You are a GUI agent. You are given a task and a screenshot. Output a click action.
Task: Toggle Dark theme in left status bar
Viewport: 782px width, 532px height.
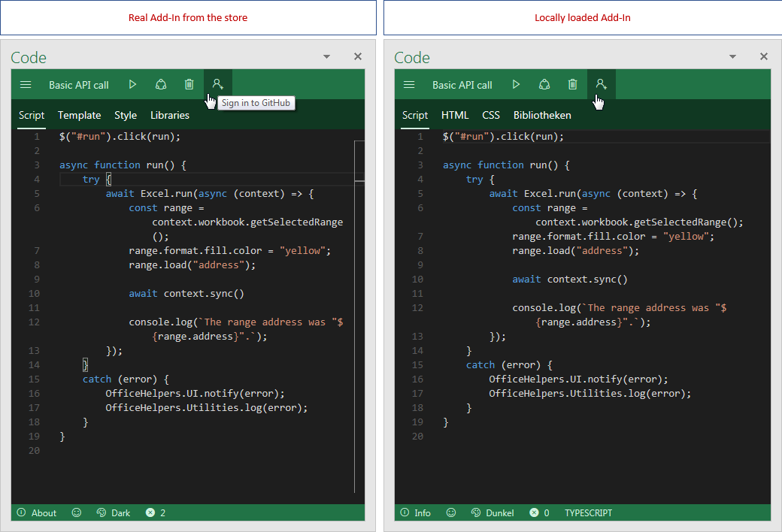(x=114, y=512)
